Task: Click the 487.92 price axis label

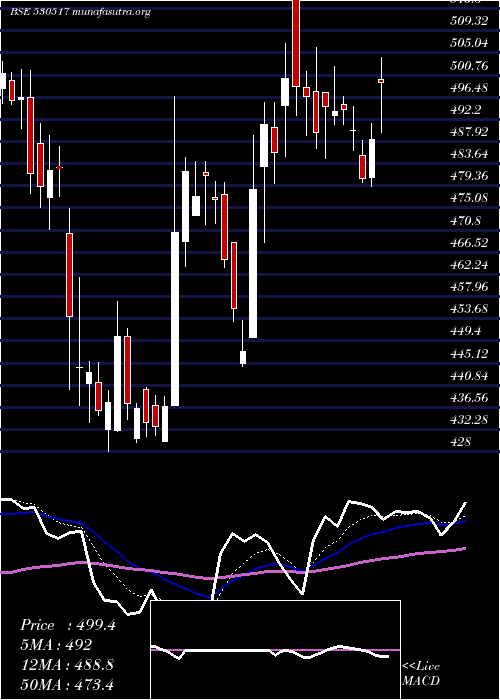Action: tap(469, 132)
